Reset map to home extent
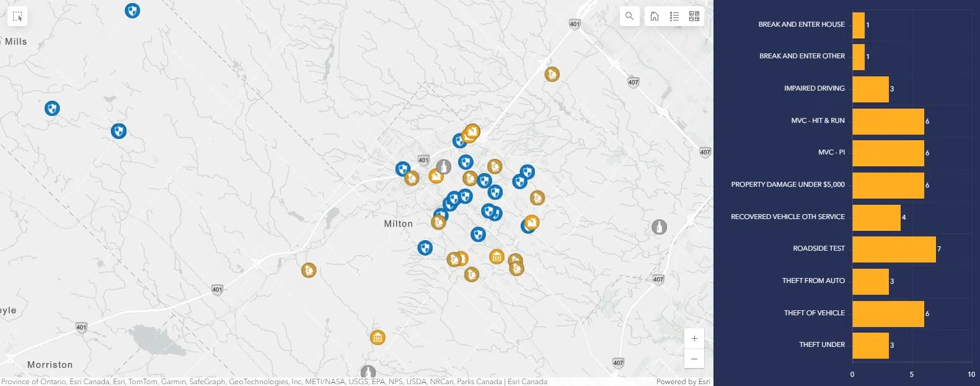980x386 pixels. [x=655, y=16]
